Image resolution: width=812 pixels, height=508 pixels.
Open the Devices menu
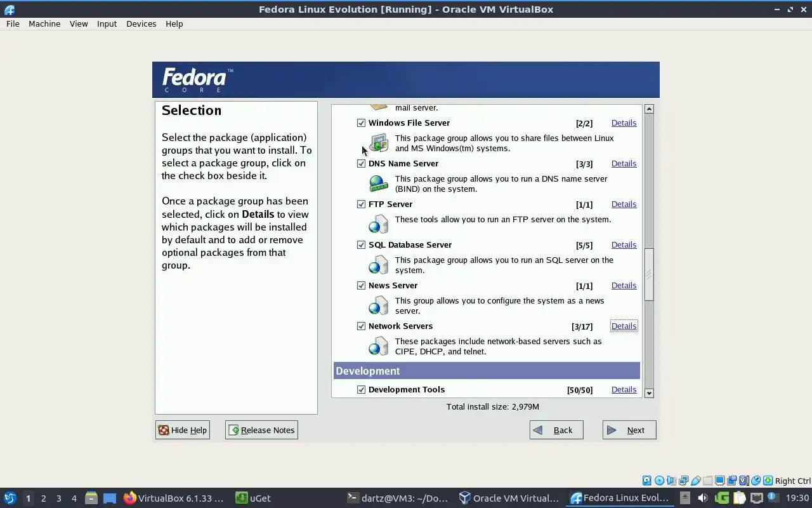tap(141, 23)
